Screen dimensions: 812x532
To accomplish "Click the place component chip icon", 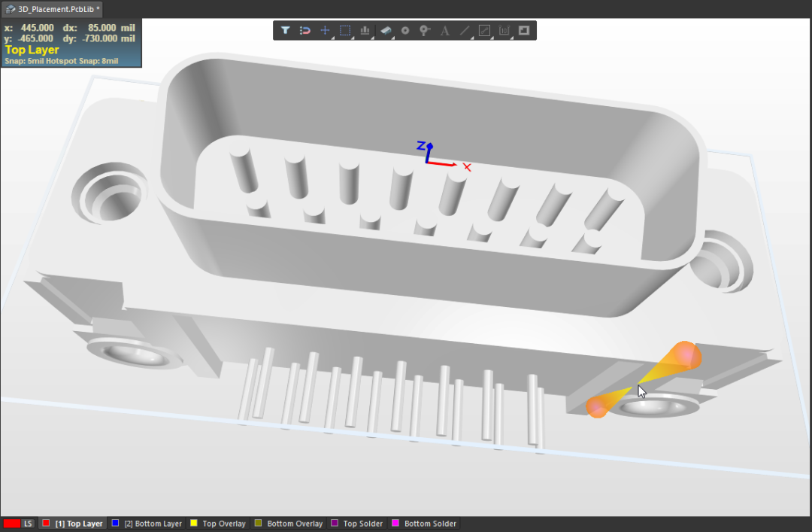I will pos(385,31).
